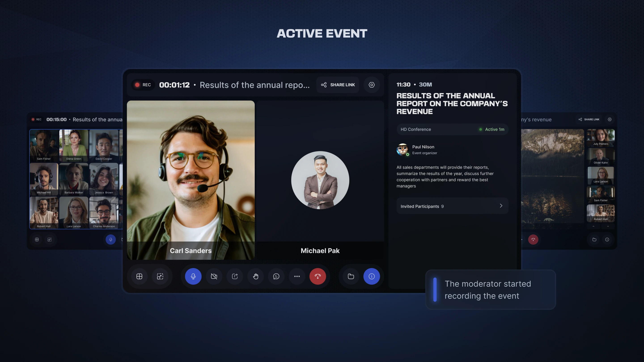Open the chat panel
644x362 pixels.
(x=276, y=276)
